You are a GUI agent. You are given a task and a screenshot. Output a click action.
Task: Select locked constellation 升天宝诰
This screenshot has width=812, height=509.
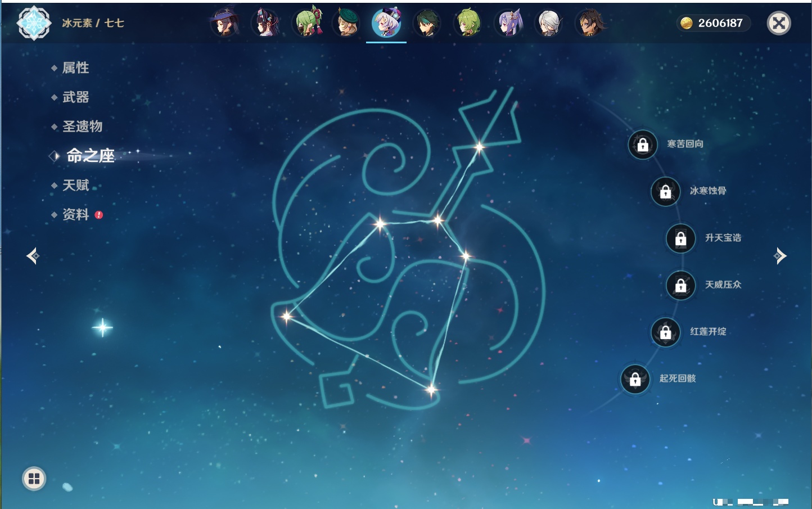tap(680, 238)
